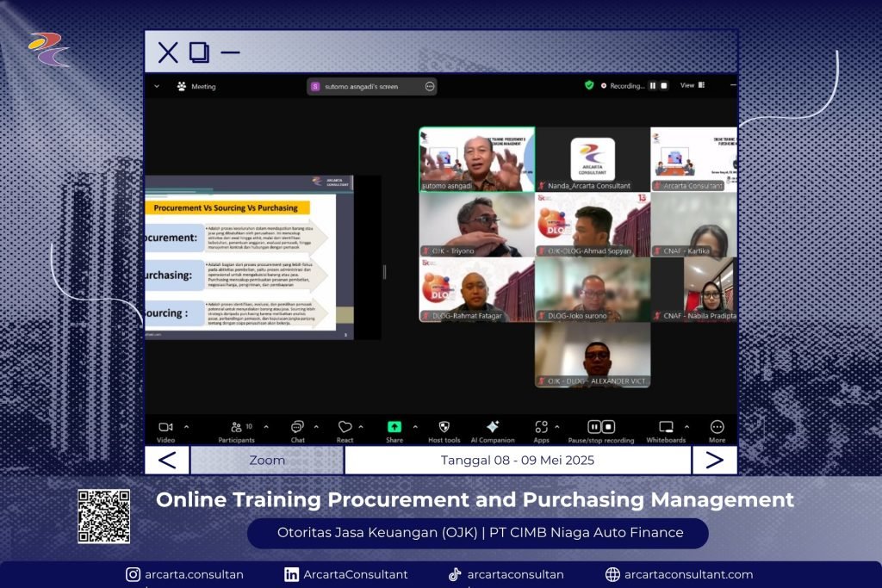Screen dimensions: 882x588
Task: Open the View layout menu
Action: [693, 86]
